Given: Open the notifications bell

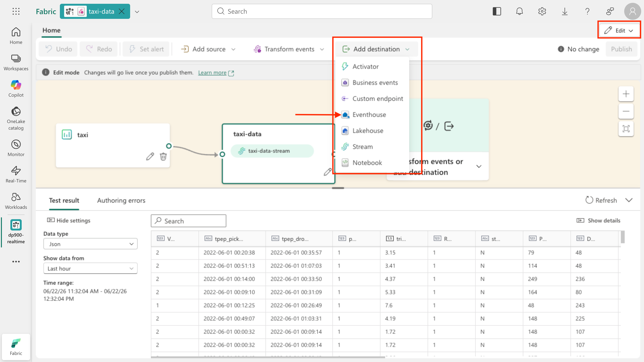Looking at the screenshot, I should point(519,11).
